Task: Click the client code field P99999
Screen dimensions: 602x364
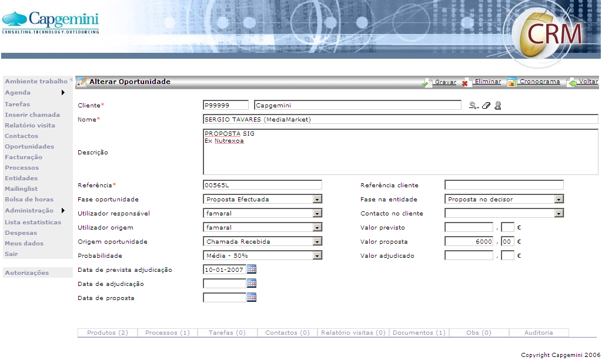Action: (x=226, y=105)
